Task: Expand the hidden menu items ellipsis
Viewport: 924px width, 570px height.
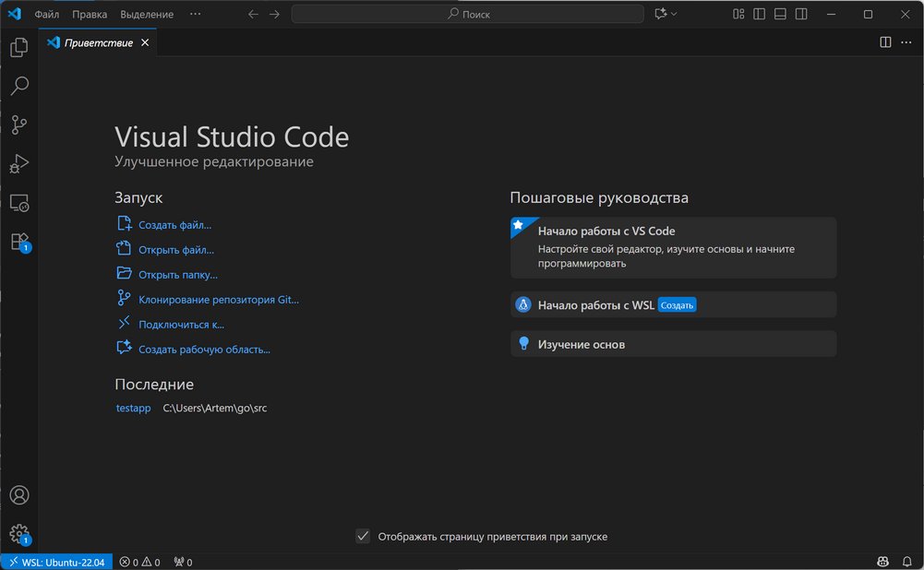Action: (x=195, y=14)
